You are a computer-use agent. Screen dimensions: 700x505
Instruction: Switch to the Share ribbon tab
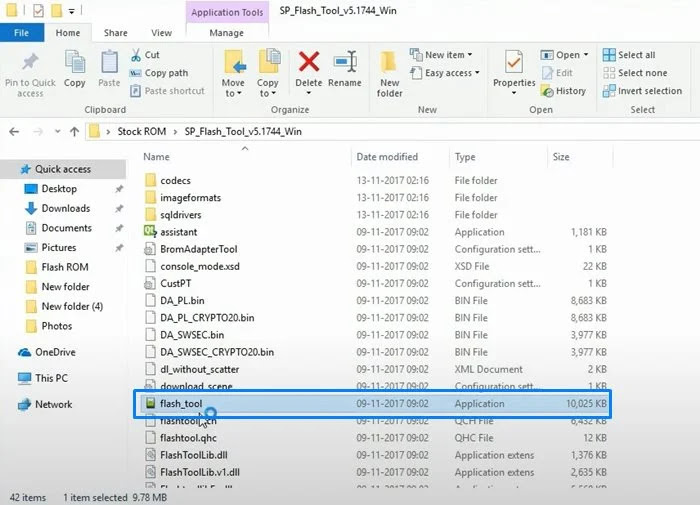(116, 33)
